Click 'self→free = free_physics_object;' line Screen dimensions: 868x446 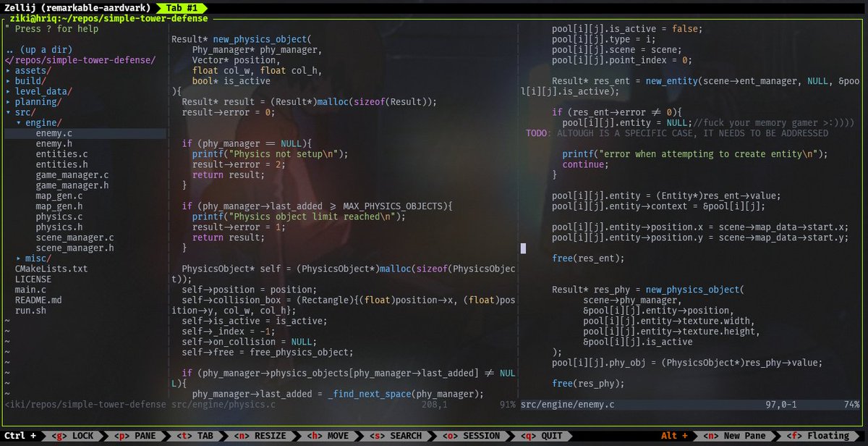click(267, 353)
